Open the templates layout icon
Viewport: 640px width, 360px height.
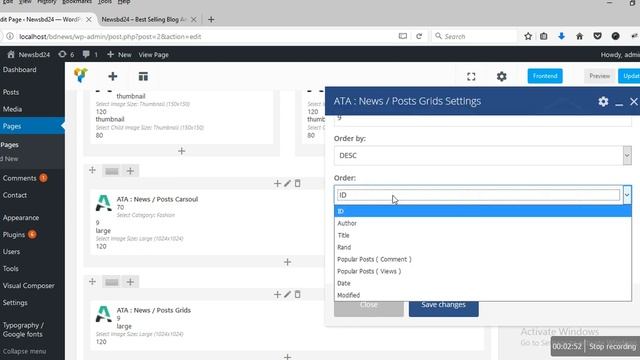143,76
